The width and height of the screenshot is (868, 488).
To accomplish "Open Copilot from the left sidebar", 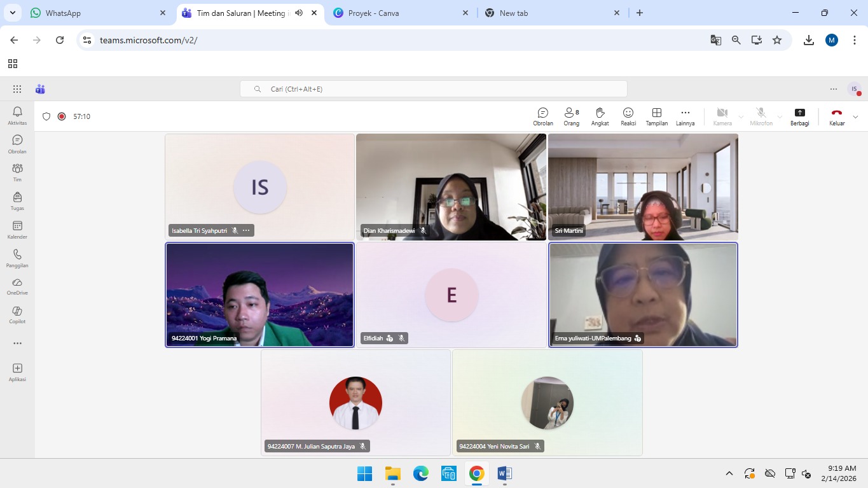I will [x=17, y=314].
